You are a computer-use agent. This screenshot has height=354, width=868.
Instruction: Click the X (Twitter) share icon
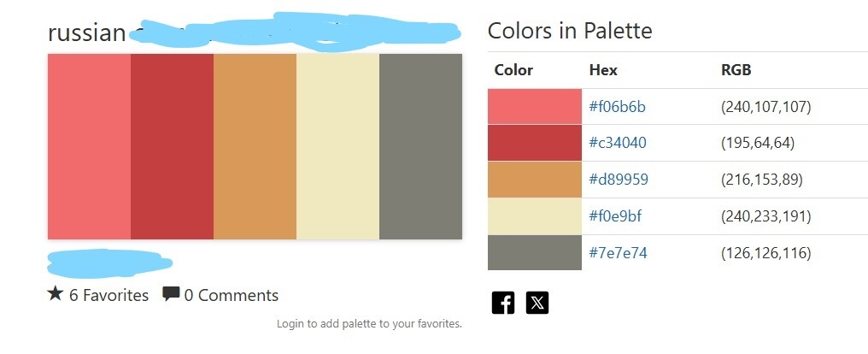click(x=537, y=302)
